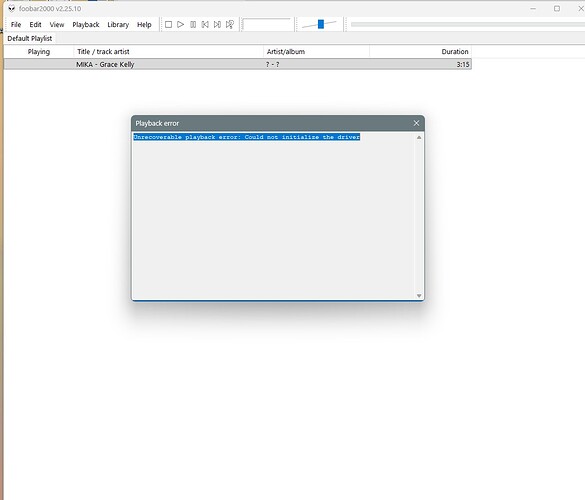Skip to the next track
Screen dimensions: 585x500
tap(217, 25)
